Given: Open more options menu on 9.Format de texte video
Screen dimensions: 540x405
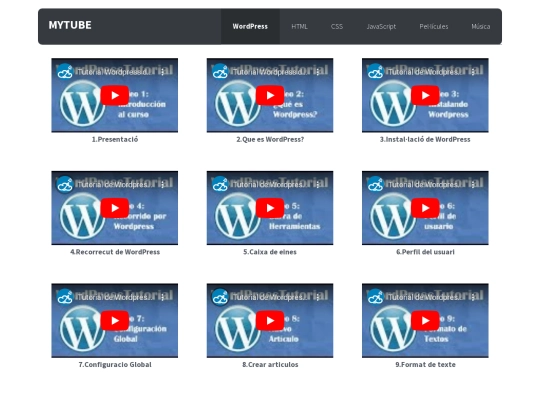Looking at the screenshot, I should coord(473,297).
